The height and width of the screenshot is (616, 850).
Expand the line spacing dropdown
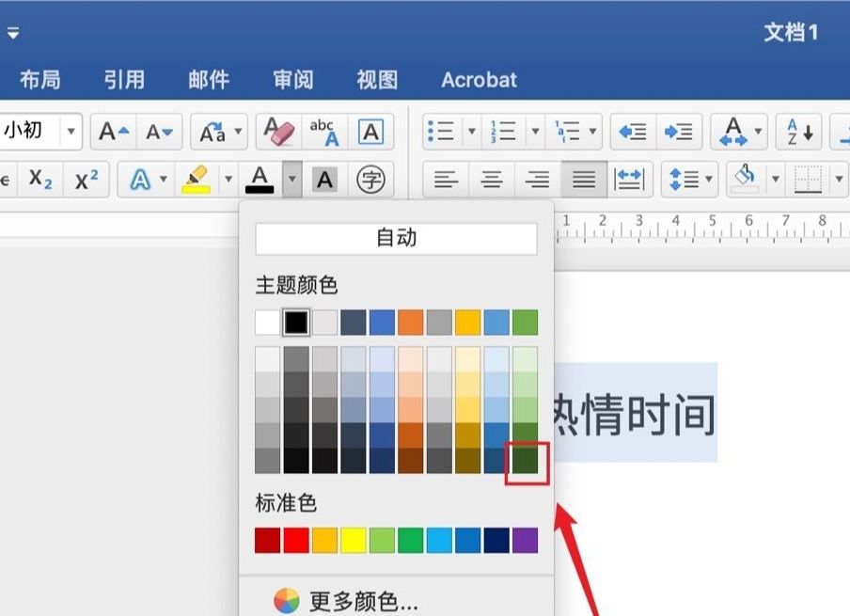pos(705,179)
